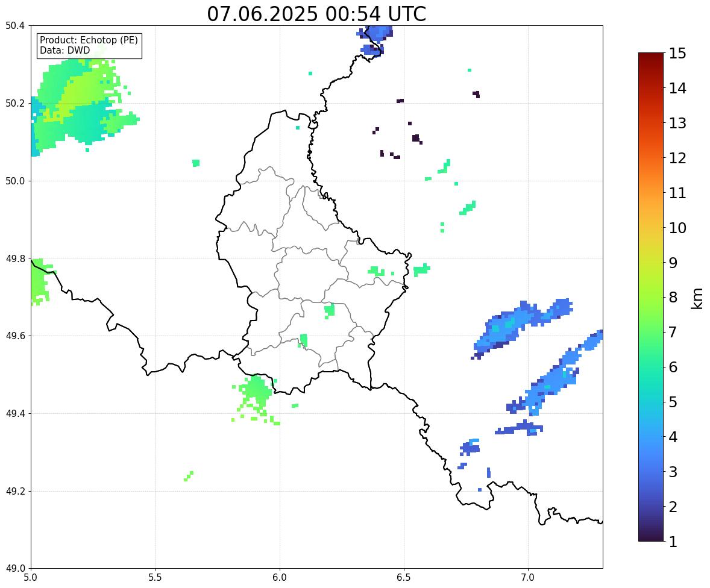Click the colorbar tick label 11
The width and height of the screenshot is (710, 588).
[677, 193]
